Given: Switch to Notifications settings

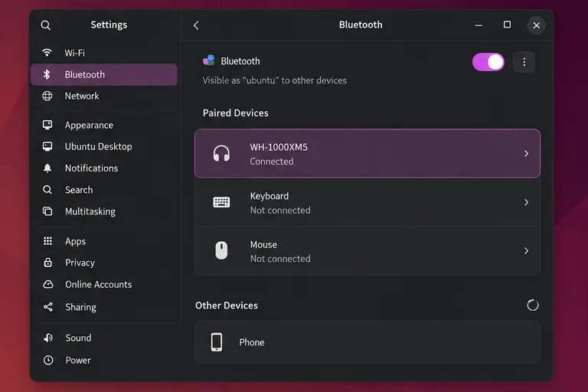Looking at the screenshot, I should (x=104, y=168).
